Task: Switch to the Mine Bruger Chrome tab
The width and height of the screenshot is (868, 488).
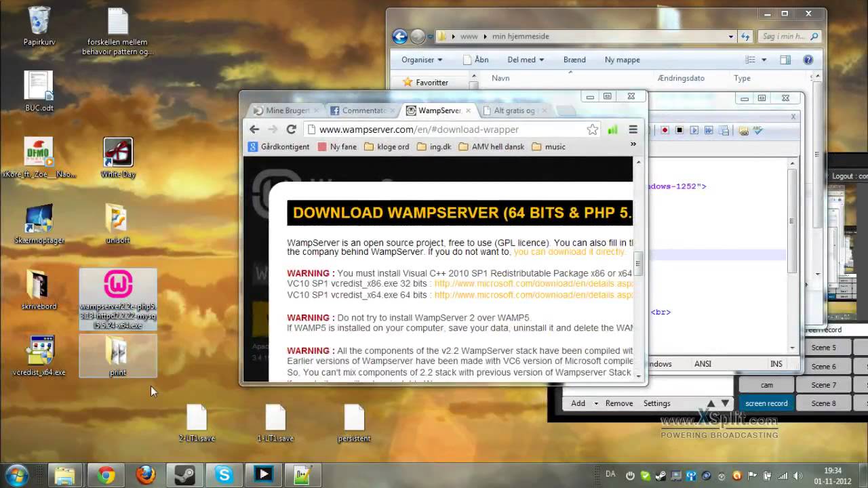Action: (286, 110)
